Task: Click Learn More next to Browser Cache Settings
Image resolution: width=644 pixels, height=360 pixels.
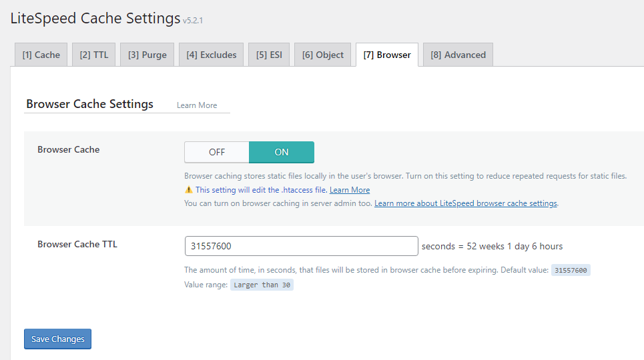Action: [x=197, y=105]
